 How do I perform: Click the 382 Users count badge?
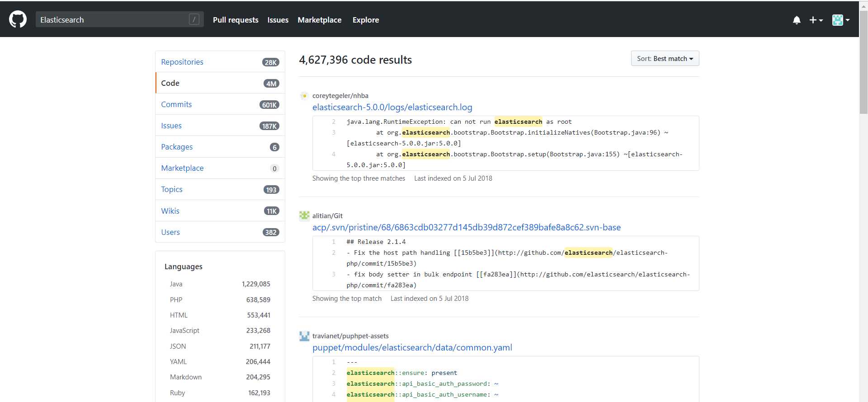click(271, 233)
